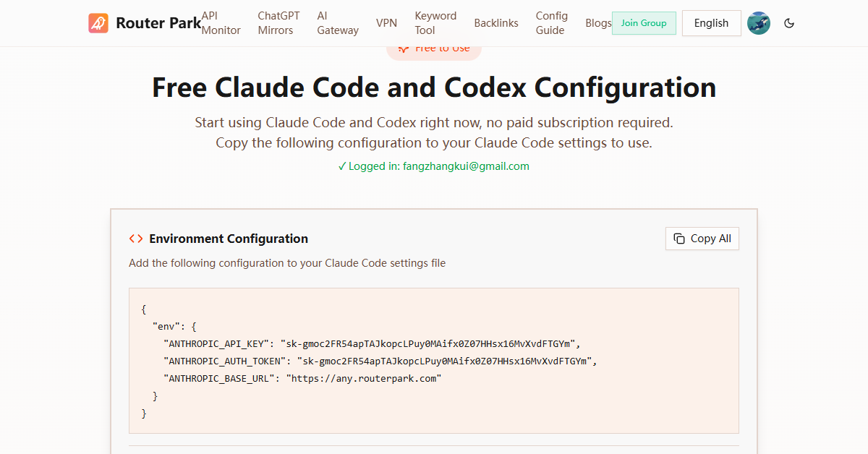The height and width of the screenshot is (454, 868).
Task: Click the rocket icon in Free to Use badge
Action: pyautogui.click(x=404, y=49)
